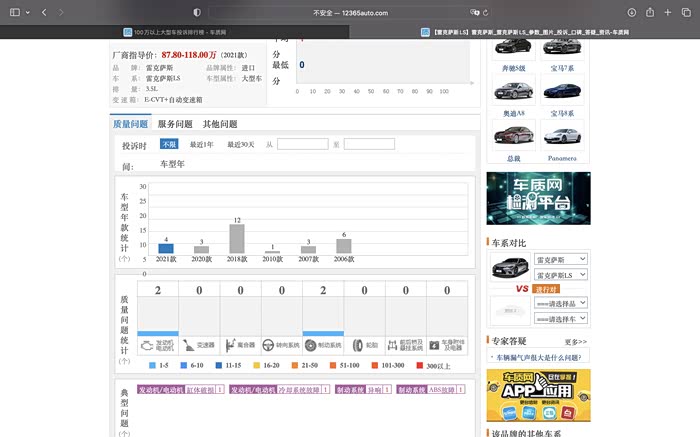The width and height of the screenshot is (700, 437).
Task: Open the 雷克萨斯 brand dropdown
Action: 561,260
